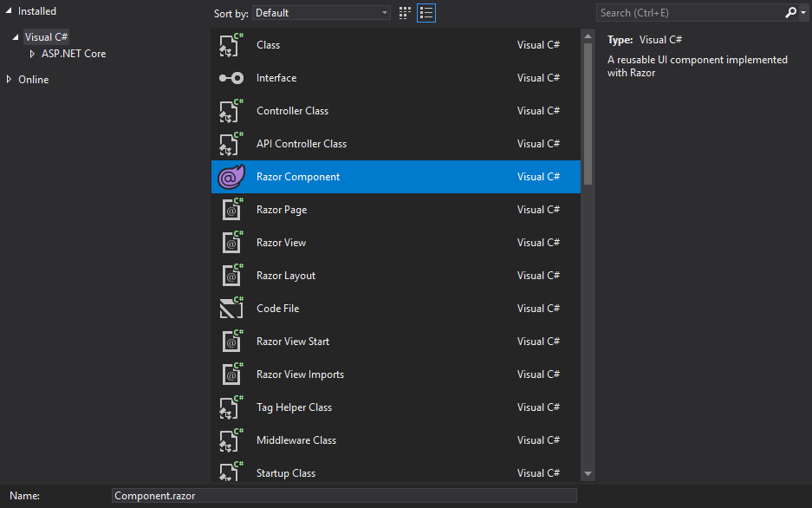
Task: Click inside the Name input field
Action: coord(343,495)
